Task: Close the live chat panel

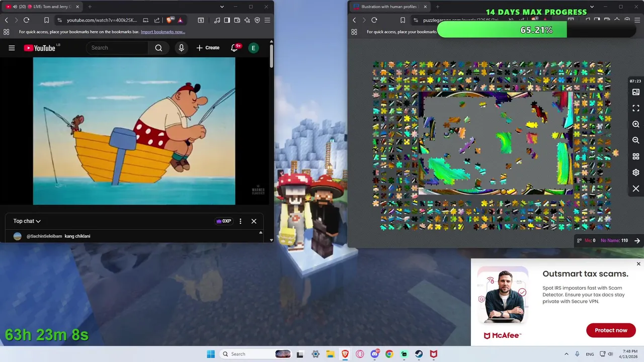Action: click(254, 221)
